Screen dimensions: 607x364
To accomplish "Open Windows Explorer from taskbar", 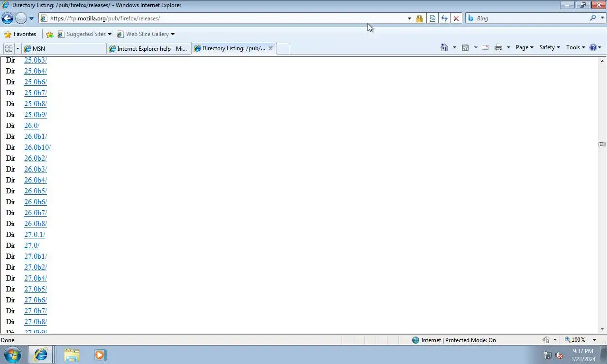I will pyautogui.click(x=72, y=355).
